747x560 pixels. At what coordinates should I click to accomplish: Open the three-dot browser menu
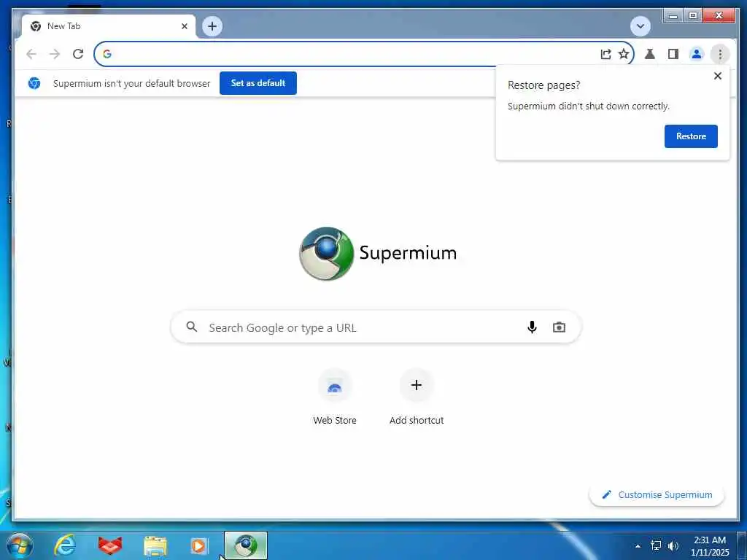(720, 54)
